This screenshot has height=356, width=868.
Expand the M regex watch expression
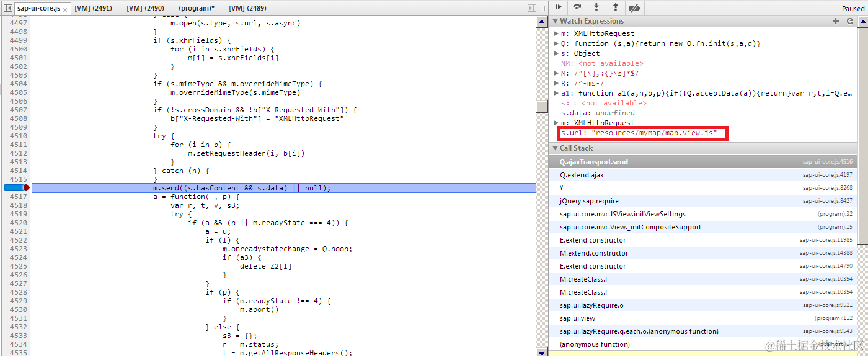coord(556,73)
